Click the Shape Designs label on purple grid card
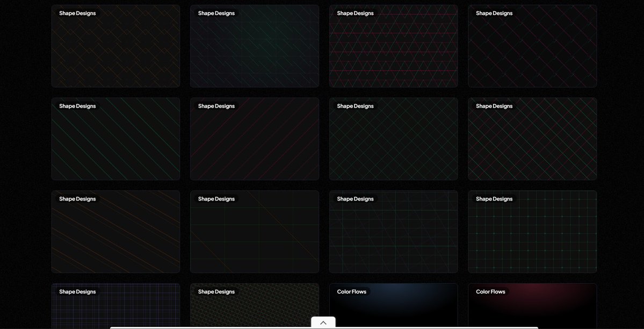The image size is (644, 329). click(x=77, y=291)
